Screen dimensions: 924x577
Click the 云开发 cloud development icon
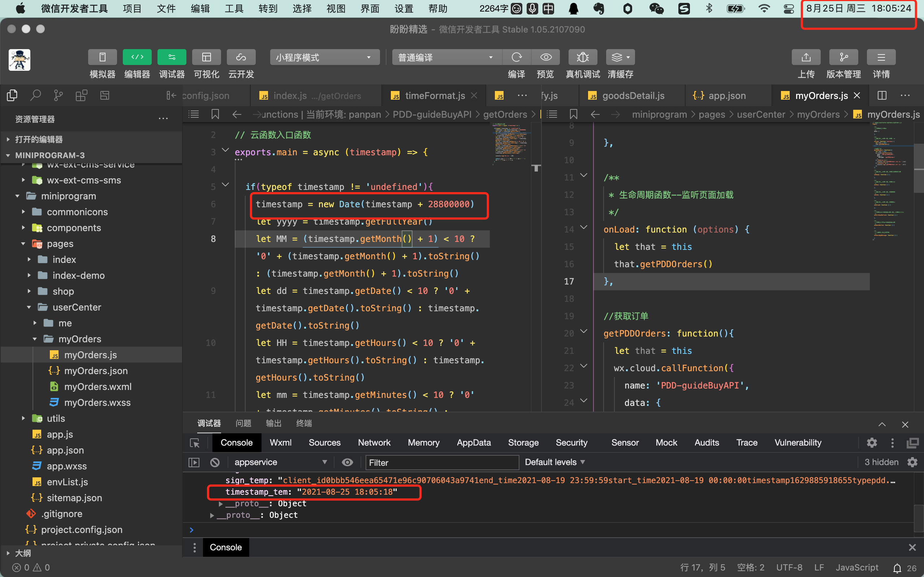(x=241, y=57)
